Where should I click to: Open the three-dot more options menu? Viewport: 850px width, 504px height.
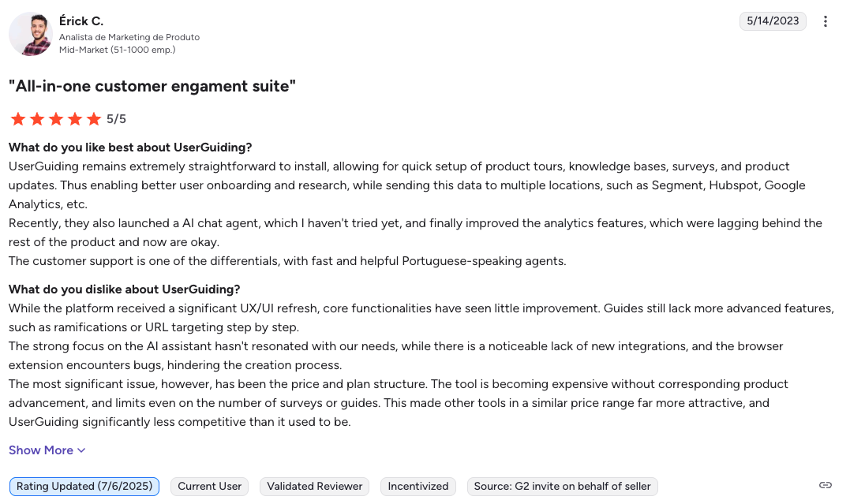826,21
